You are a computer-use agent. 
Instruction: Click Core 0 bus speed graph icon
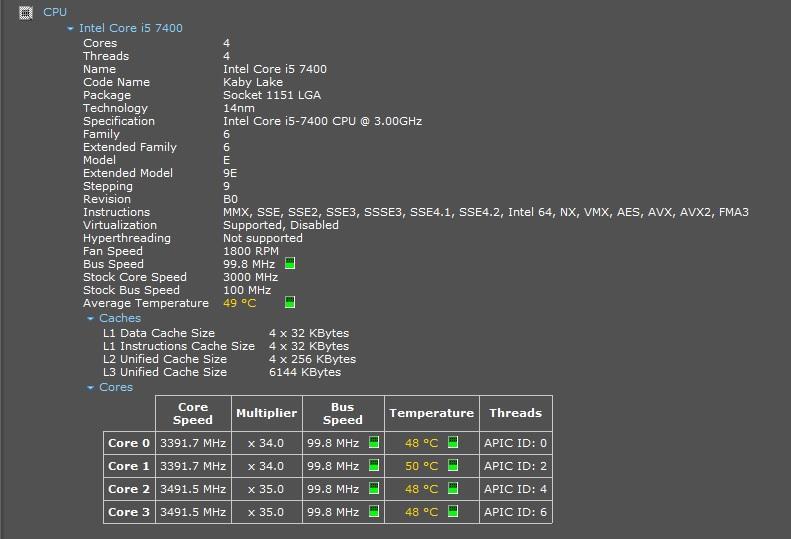click(x=374, y=442)
